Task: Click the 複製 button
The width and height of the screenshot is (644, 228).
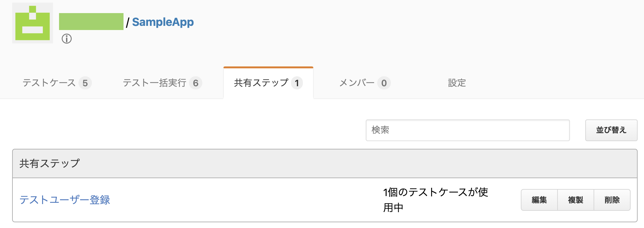Action: click(576, 200)
